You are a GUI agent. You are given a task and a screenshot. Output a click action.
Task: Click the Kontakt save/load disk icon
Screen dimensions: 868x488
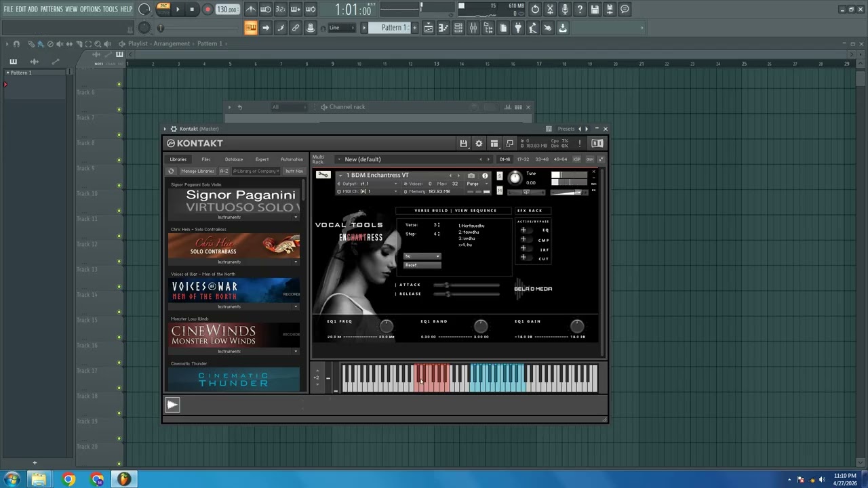[463, 144]
